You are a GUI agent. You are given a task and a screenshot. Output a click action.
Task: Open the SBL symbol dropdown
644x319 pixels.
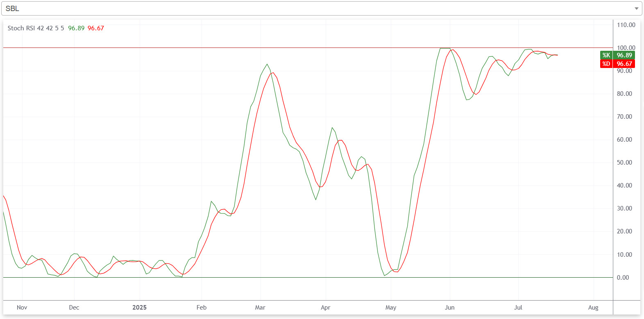[322, 8]
